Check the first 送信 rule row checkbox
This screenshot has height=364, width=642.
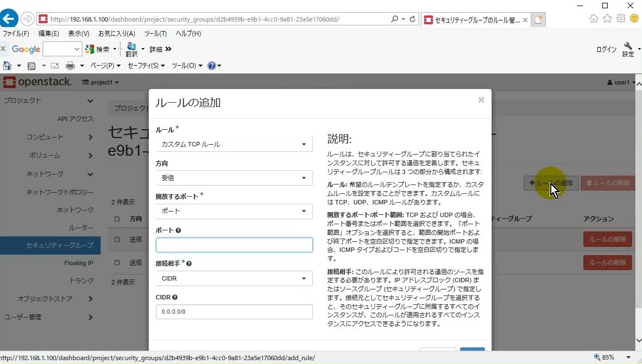(117, 239)
